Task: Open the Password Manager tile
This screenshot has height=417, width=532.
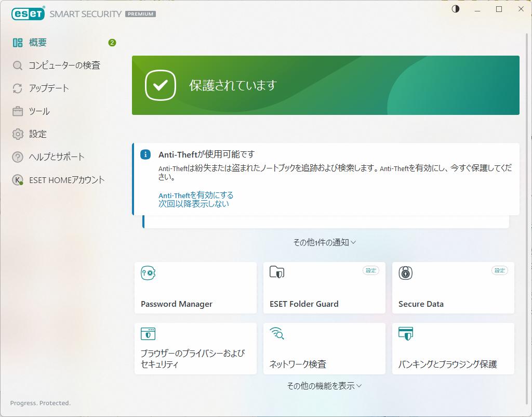Action: click(195, 288)
